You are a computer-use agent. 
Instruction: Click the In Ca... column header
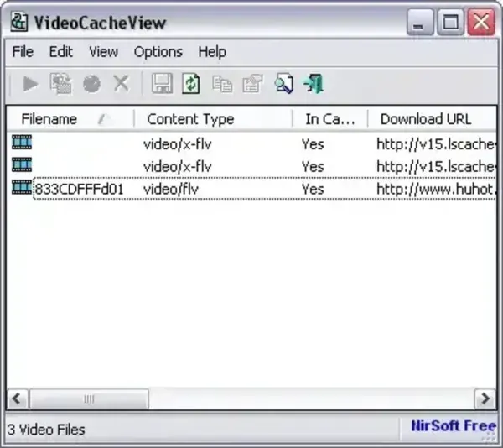[330, 119]
